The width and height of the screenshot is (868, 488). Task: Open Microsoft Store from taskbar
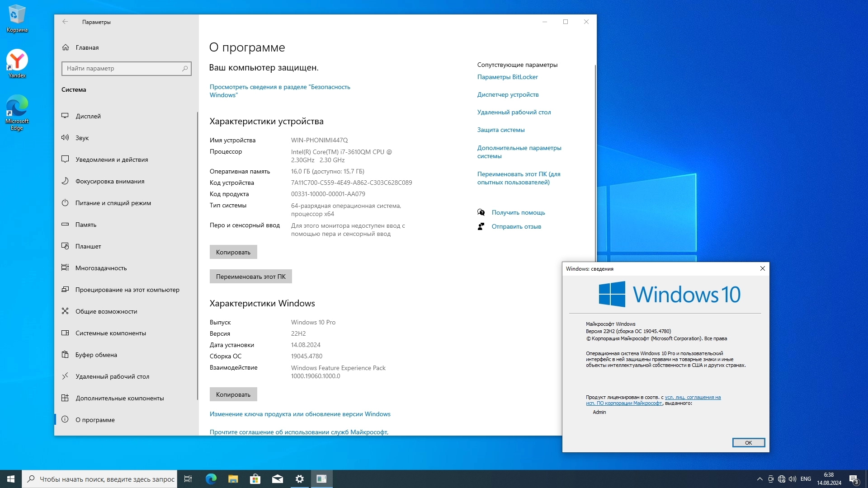(255, 479)
